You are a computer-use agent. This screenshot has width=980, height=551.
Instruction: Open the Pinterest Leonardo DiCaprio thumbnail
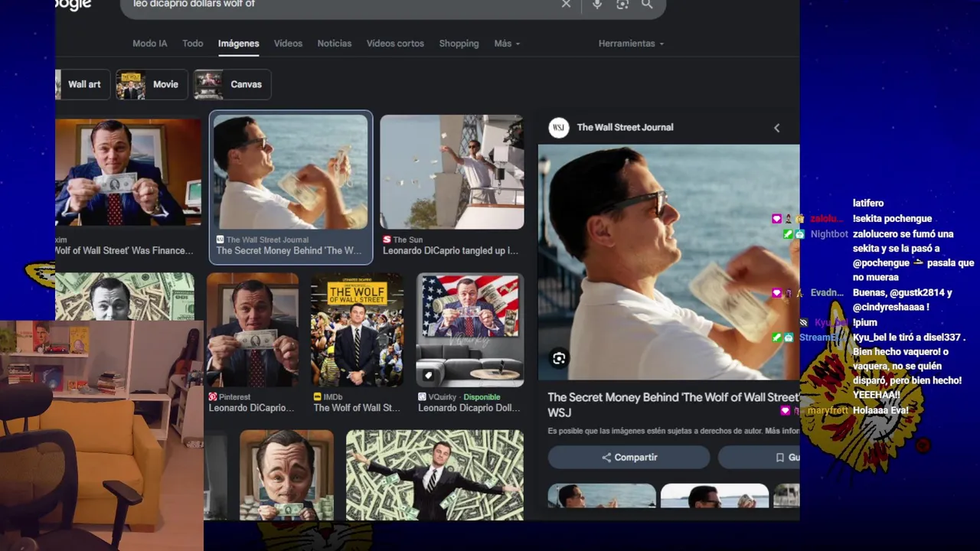click(253, 330)
